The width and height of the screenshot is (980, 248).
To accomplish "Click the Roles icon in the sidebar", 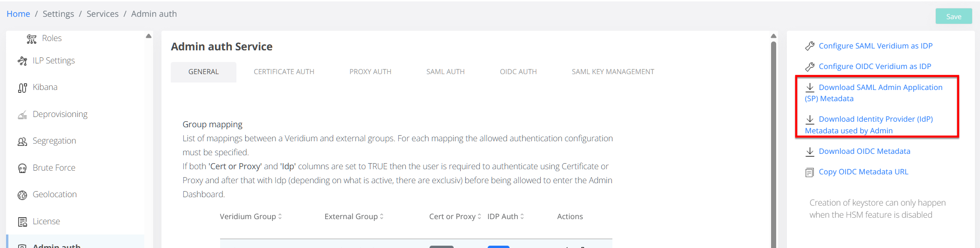I will 32,39.
